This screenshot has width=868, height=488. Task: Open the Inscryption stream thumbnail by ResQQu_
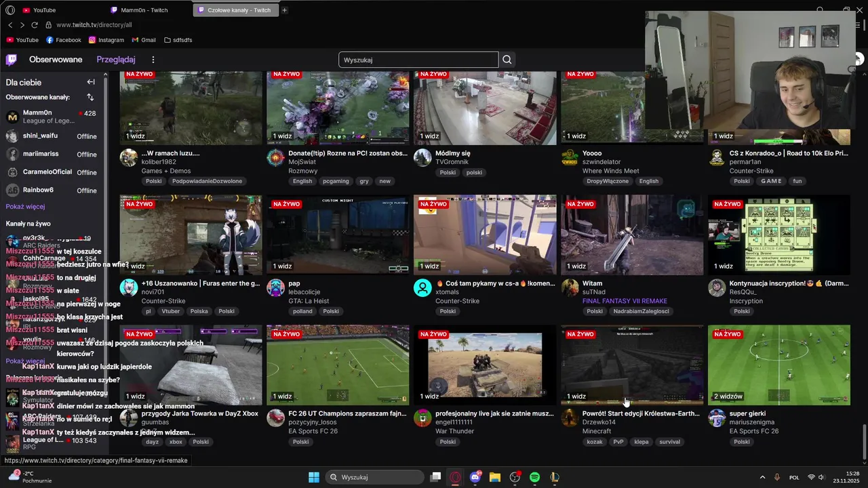[779, 235]
